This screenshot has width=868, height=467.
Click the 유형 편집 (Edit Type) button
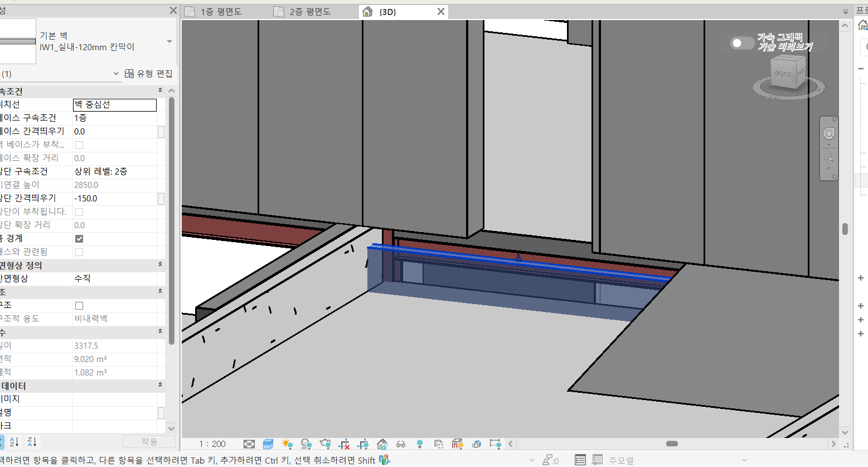click(x=149, y=74)
